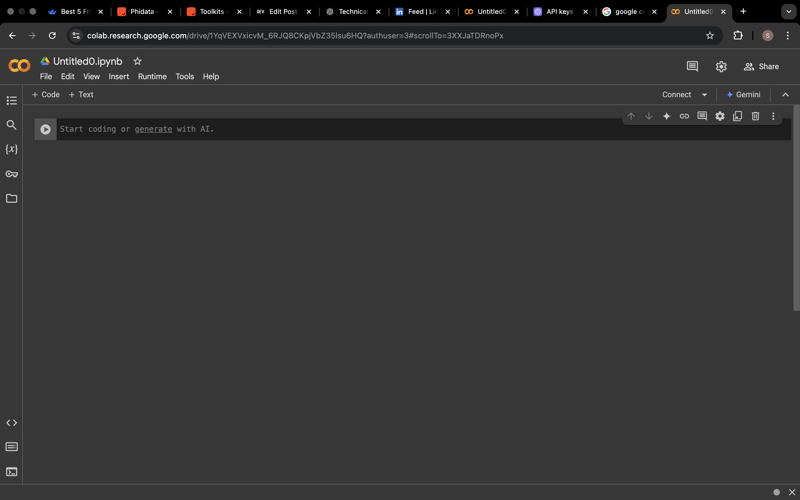Open the Variables panel

[12, 149]
